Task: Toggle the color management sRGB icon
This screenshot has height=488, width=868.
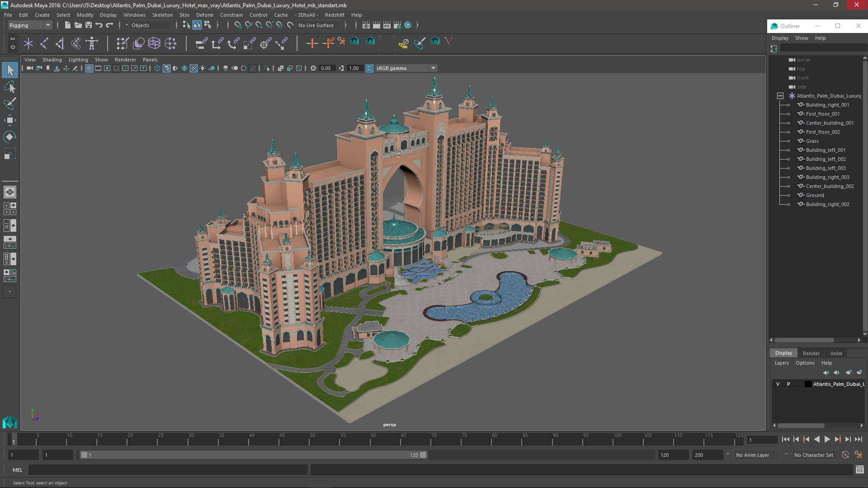Action: (x=369, y=68)
